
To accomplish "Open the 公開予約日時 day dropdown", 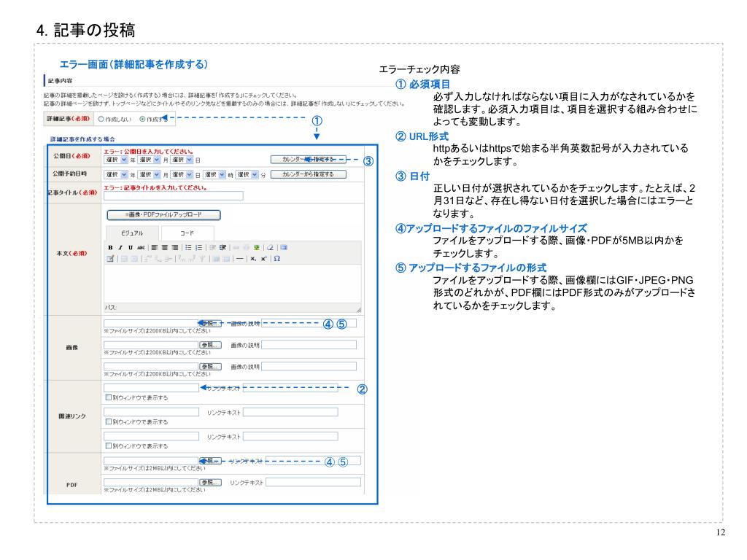I will [x=182, y=175].
